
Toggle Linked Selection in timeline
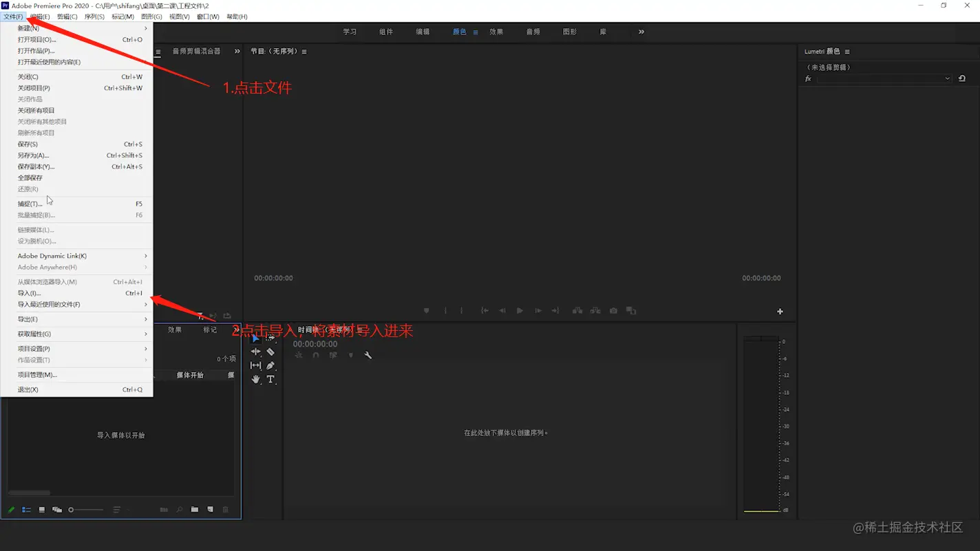point(333,355)
